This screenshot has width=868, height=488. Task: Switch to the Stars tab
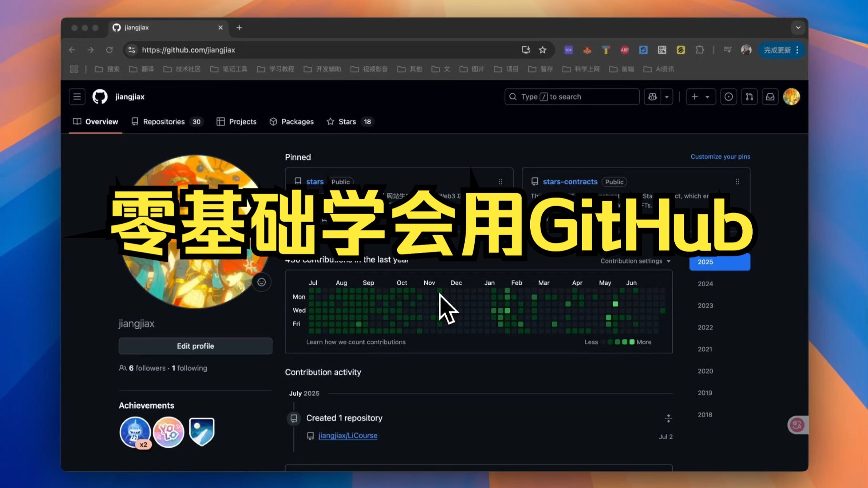347,122
